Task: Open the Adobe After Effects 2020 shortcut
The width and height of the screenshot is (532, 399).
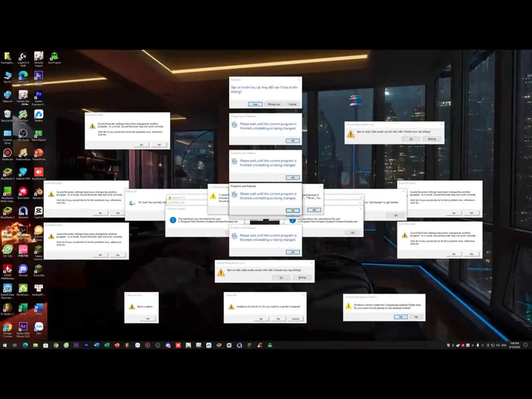Action: point(23,330)
